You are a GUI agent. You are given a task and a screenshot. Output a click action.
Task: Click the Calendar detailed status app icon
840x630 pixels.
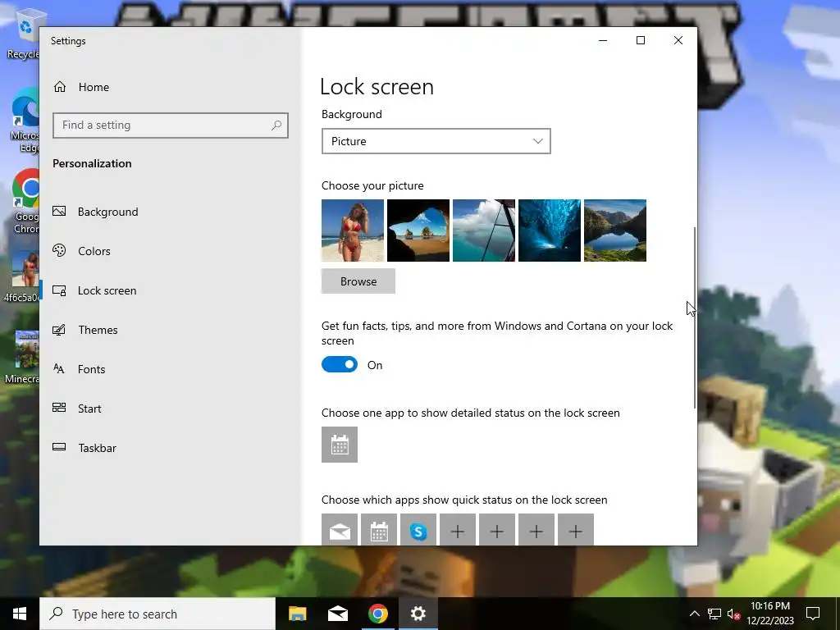(x=340, y=445)
